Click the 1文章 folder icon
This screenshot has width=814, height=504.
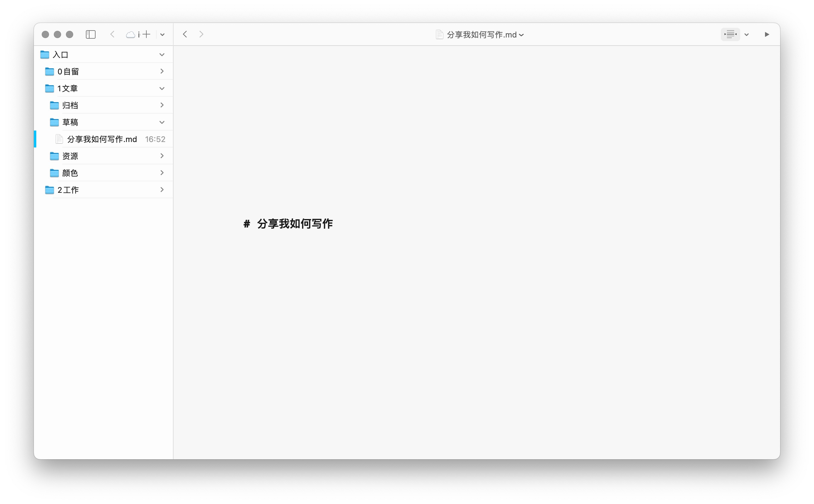(49, 88)
